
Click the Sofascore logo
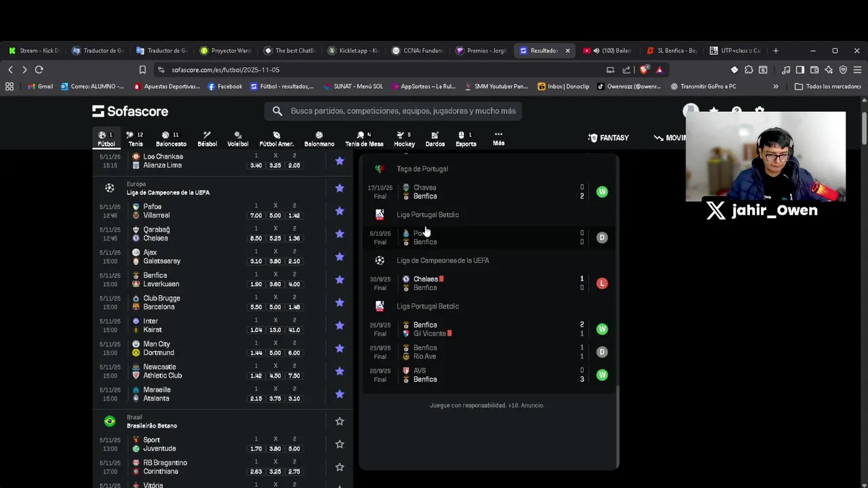tap(130, 111)
